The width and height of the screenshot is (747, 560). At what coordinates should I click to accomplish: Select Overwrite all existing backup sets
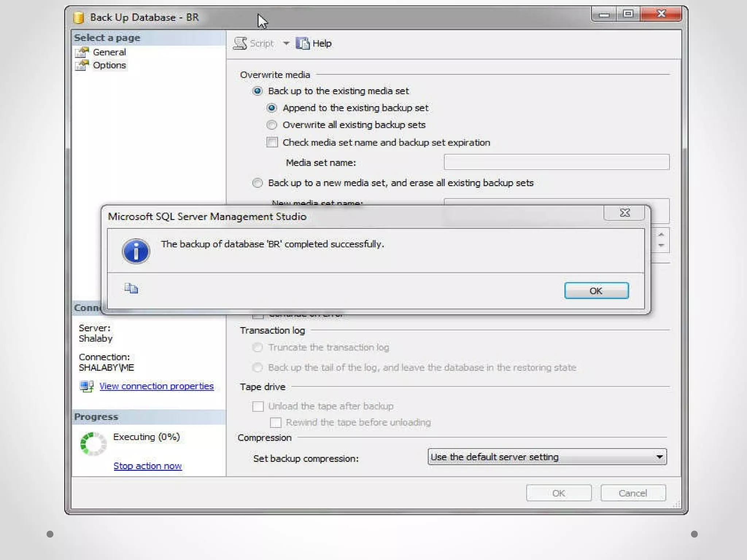(x=272, y=125)
